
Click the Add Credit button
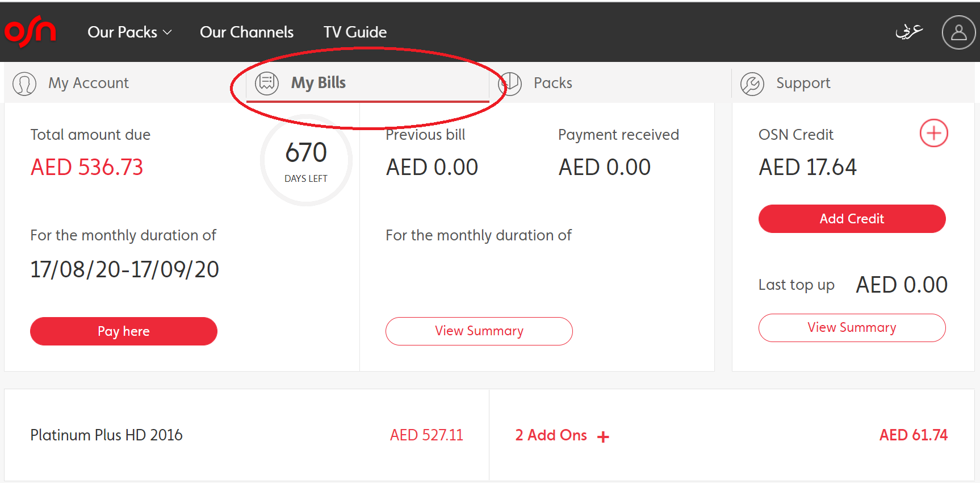coord(852,219)
